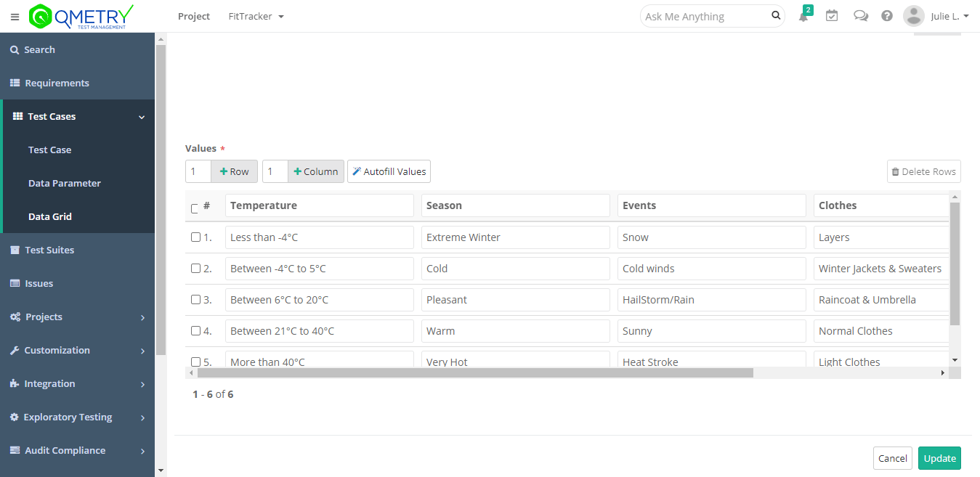980x477 pixels.
Task: Expand the Customization menu chevron
Action: 142,351
